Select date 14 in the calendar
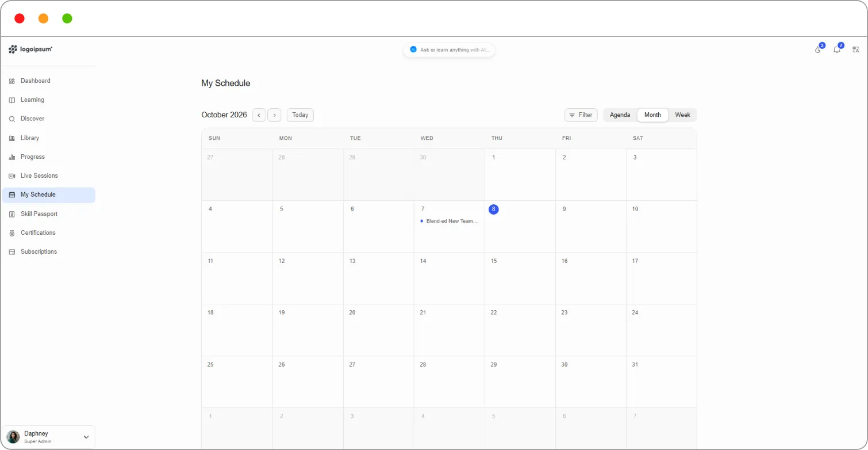The width and height of the screenshot is (868, 450). [423, 261]
